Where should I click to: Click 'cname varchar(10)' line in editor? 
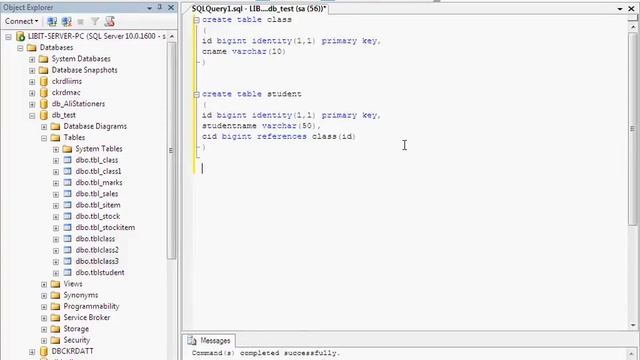pos(244,51)
